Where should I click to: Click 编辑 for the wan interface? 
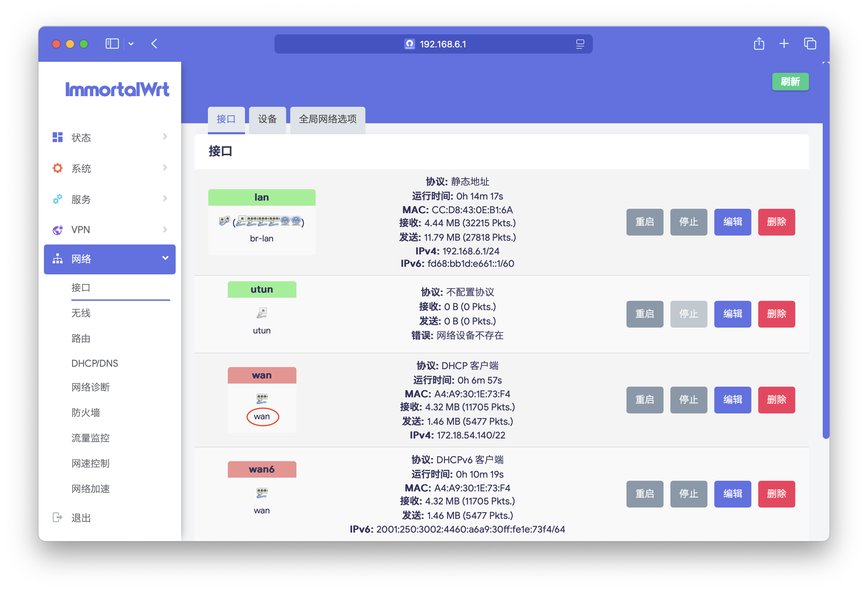coord(732,399)
